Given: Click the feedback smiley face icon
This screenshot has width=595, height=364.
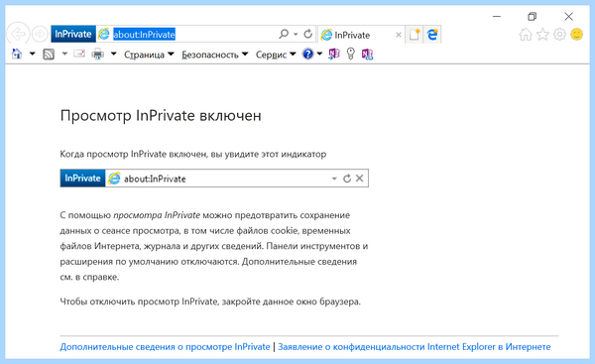Looking at the screenshot, I should tap(577, 35).
